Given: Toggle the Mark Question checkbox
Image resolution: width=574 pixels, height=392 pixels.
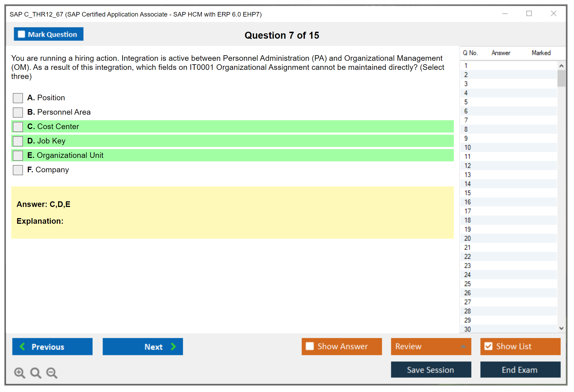Looking at the screenshot, I should point(21,34).
